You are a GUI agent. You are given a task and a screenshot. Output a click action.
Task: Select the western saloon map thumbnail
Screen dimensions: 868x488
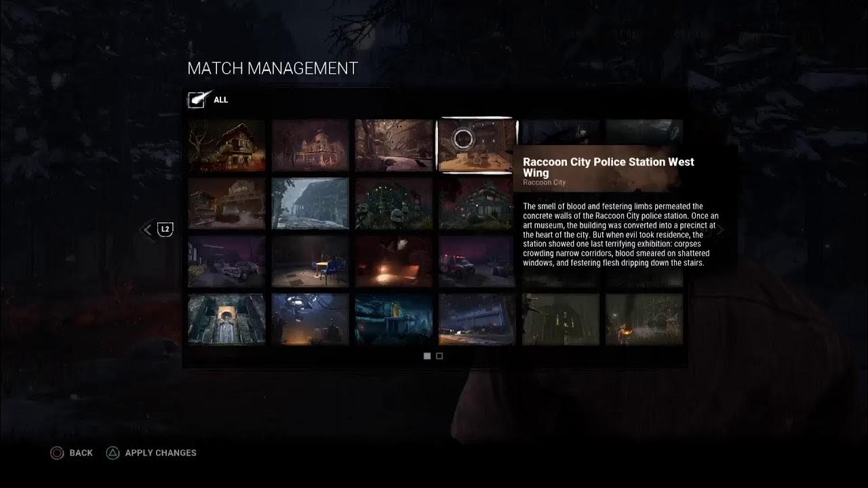[226, 203]
